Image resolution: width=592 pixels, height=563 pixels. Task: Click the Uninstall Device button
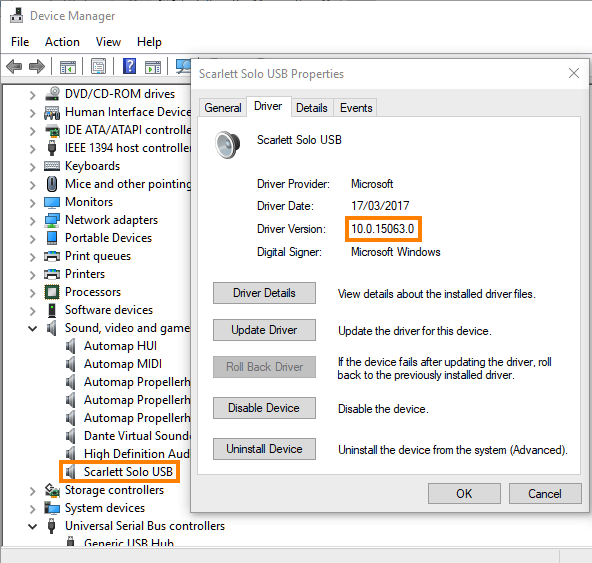click(x=264, y=449)
